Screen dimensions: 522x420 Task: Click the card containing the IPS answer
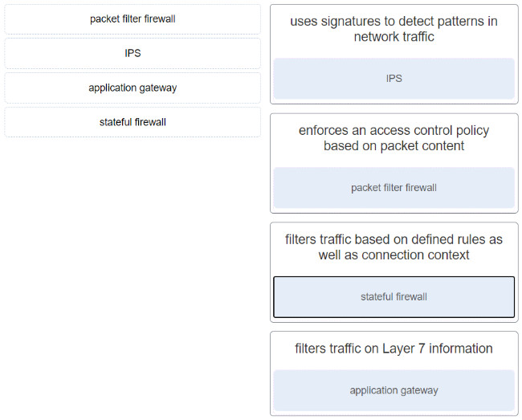point(394,55)
